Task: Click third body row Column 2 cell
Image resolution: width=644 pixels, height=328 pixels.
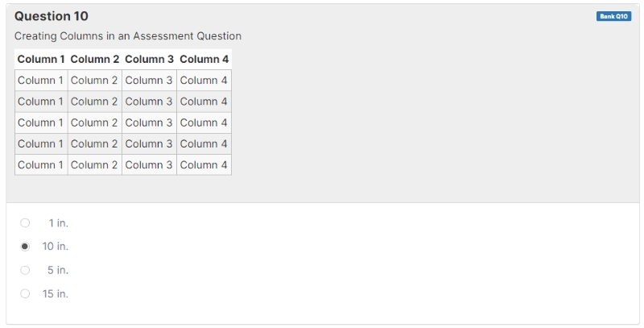Action: click(x=95, y=122)
